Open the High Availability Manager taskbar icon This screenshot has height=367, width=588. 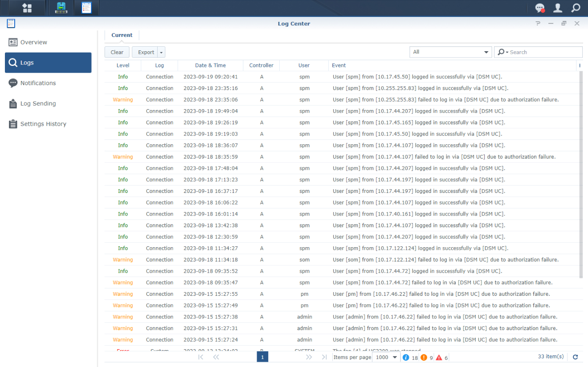61,8
